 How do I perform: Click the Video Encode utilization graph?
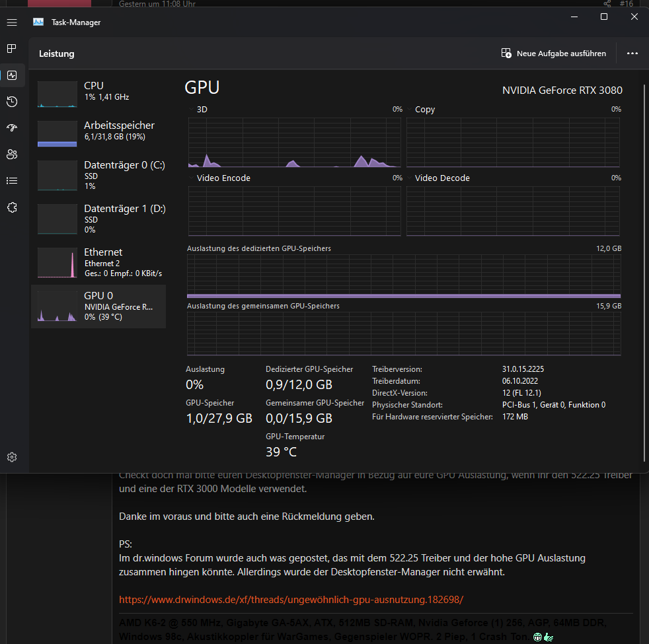pyautogui.click(x=294, y=211)
